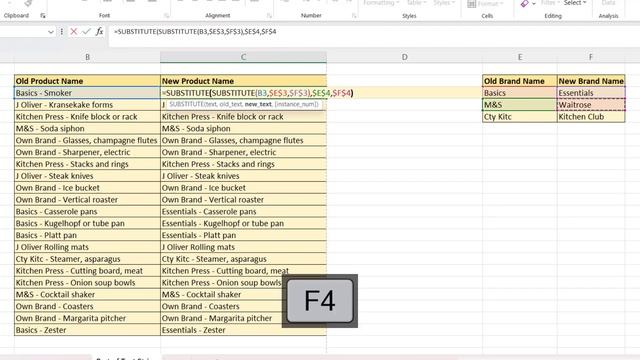Click the 'Old Product Name' header cell
Screen dimensions: 640x360
pos(87,81)
